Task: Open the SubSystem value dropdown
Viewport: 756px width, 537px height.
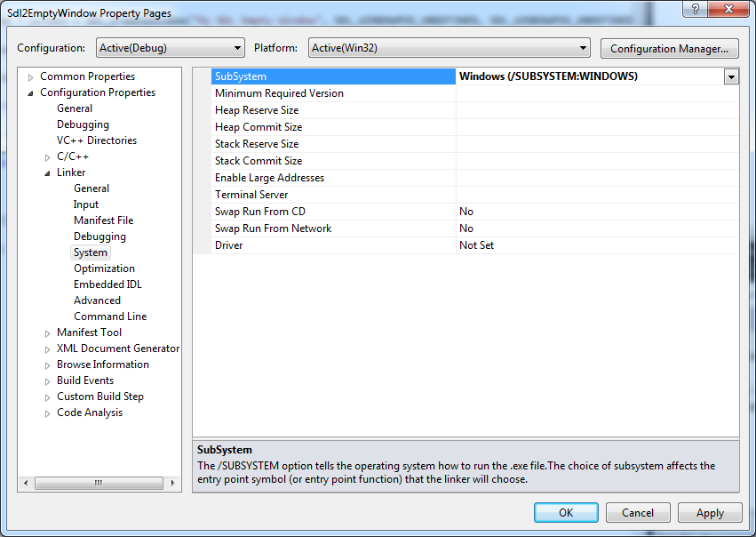Action: (x=731, y=76)
